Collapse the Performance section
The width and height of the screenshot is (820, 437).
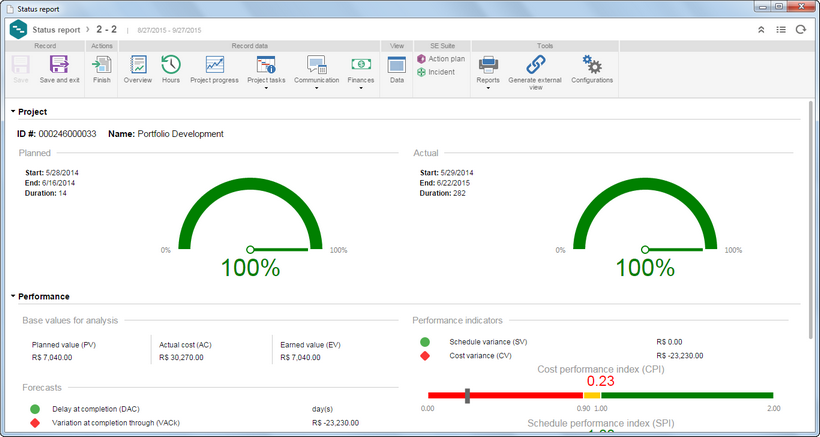click(x=13, y=296)
